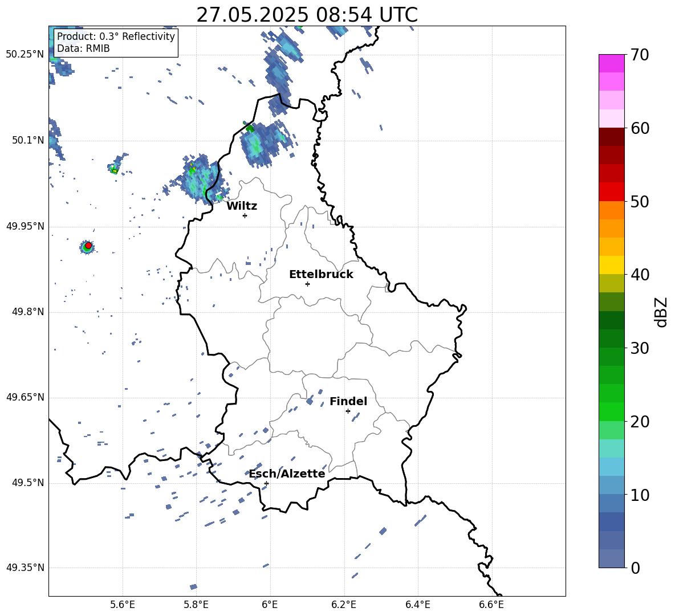Click the 49.65°N latitude label
Image resolution: width=675 pixels, height=616 pixels.
pos(25,397)
